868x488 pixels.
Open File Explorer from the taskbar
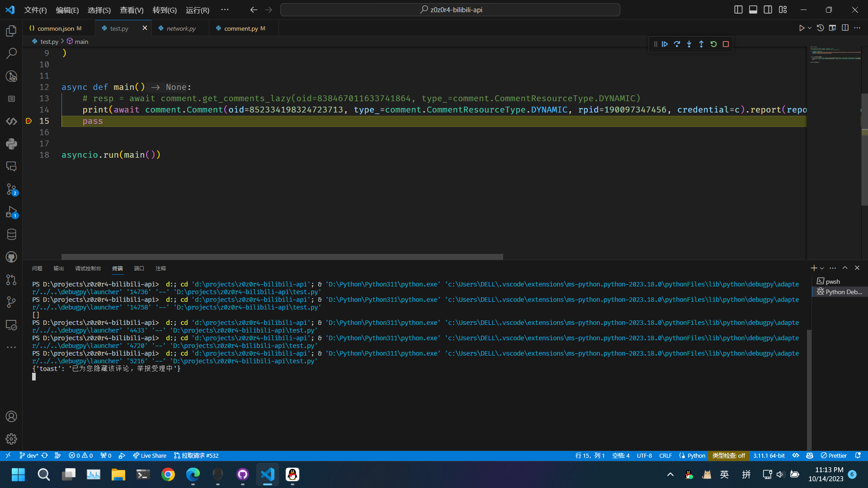click(118, 474)
